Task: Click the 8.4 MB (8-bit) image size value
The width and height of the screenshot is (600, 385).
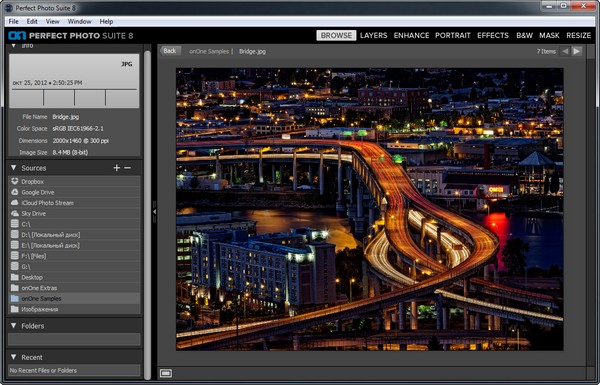Action: coord(70,152)
